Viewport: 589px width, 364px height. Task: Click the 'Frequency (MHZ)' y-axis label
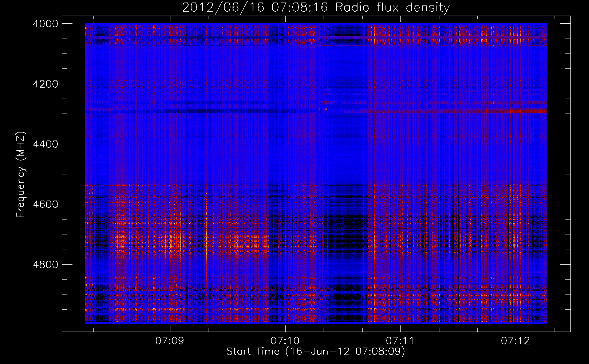21,175
